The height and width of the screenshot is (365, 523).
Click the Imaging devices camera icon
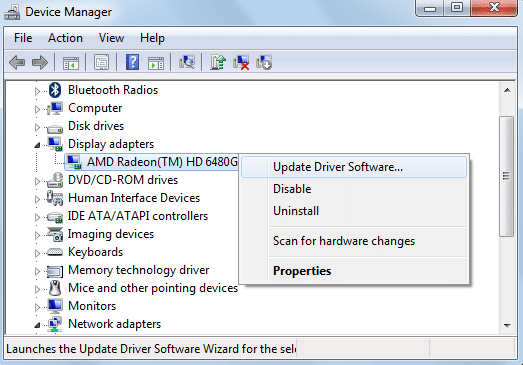coord(55,234)
